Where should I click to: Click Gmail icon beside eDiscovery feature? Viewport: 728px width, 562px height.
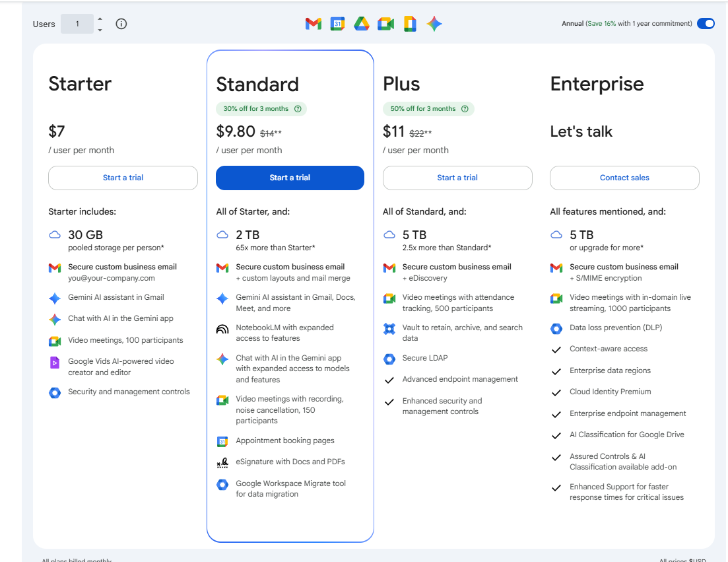pos(389,268)
